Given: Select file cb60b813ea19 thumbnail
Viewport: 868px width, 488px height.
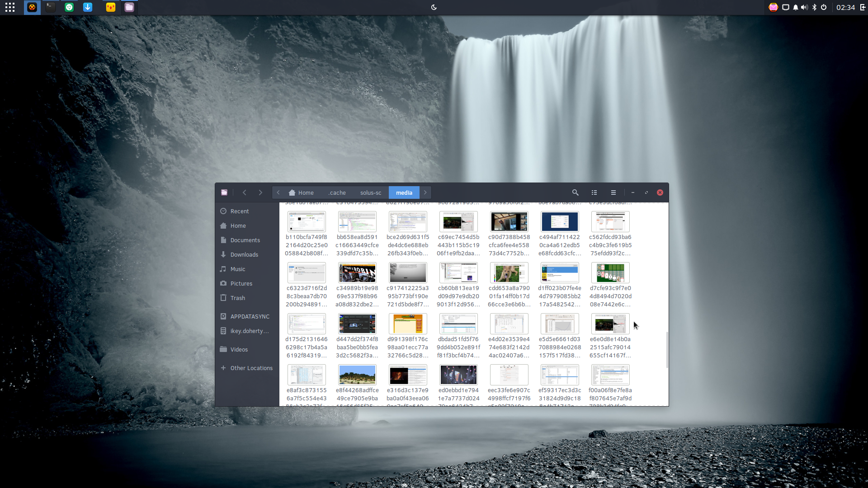Looking at the screenshot, I should tap(458, 273).
